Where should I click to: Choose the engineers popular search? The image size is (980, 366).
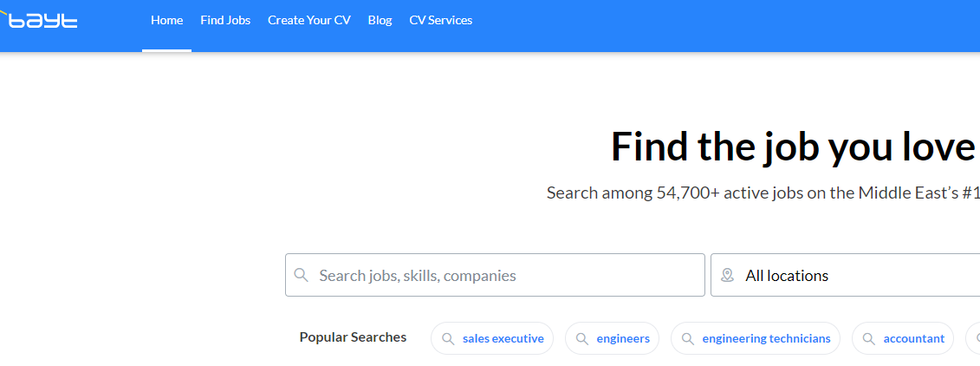tap(622, 339)
